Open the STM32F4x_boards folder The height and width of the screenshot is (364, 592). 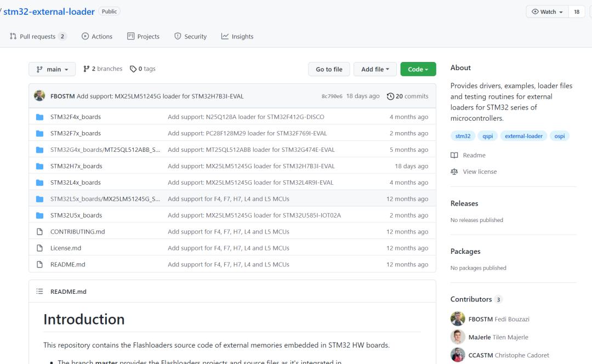click(76, 117)
